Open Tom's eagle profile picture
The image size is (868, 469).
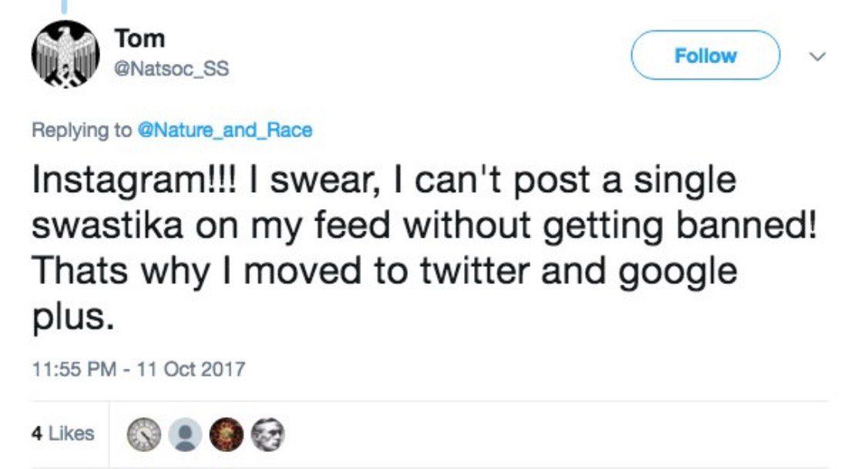tap(65, 56)
